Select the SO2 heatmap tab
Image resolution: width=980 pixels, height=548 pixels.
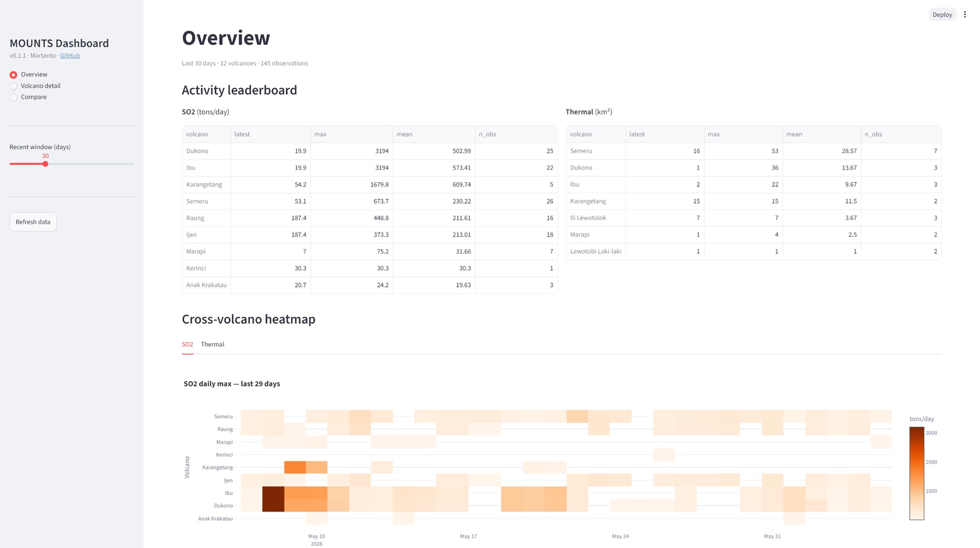[x=188, y=344]
